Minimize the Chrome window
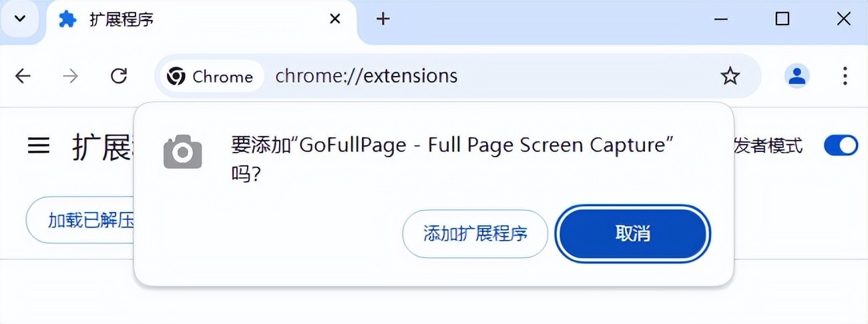868x324 pixels. pos(720,19)
